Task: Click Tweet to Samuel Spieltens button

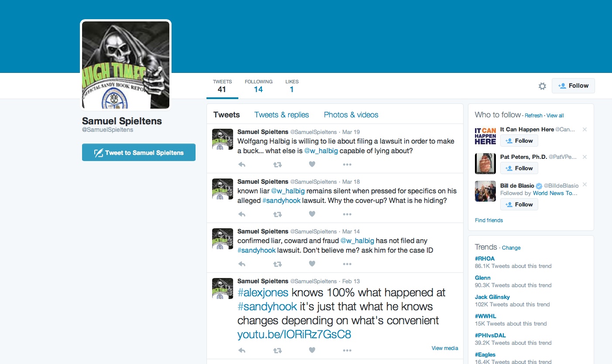Action: (x=139, y=153)
